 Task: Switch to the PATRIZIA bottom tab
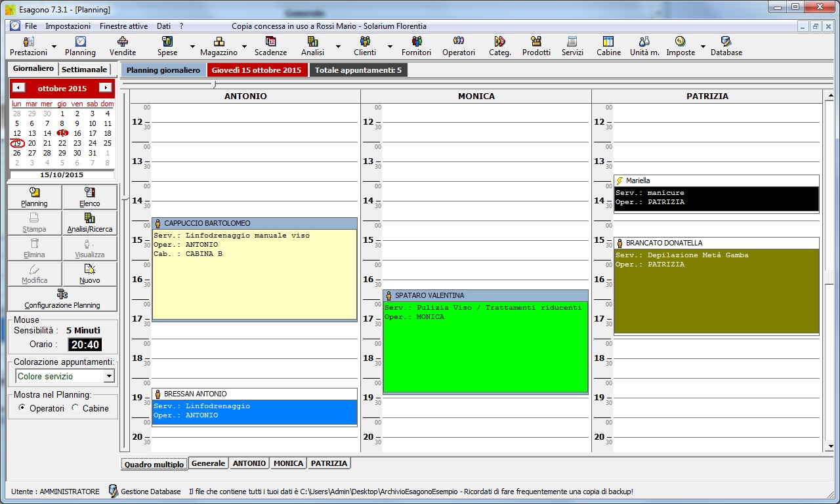[329, 463]
